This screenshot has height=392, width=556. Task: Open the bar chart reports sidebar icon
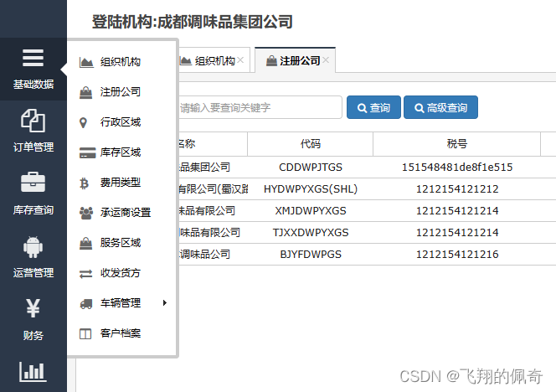click(x=33, y=372)
